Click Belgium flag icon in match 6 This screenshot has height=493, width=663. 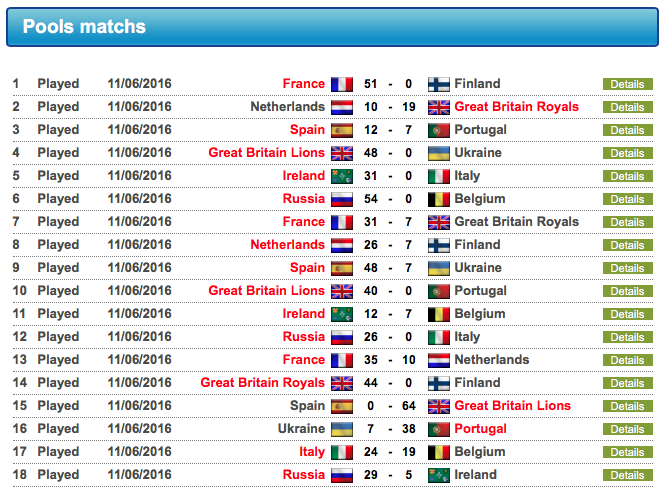438,199
